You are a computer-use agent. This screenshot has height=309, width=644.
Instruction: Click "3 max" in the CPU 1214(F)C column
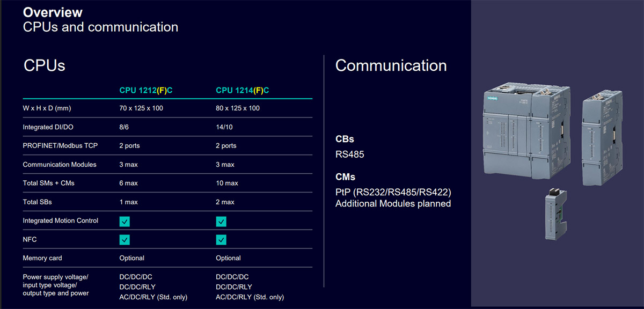225,165
